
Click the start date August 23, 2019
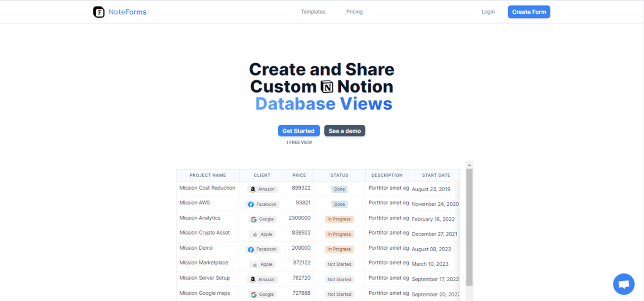(x=431, y=189)
